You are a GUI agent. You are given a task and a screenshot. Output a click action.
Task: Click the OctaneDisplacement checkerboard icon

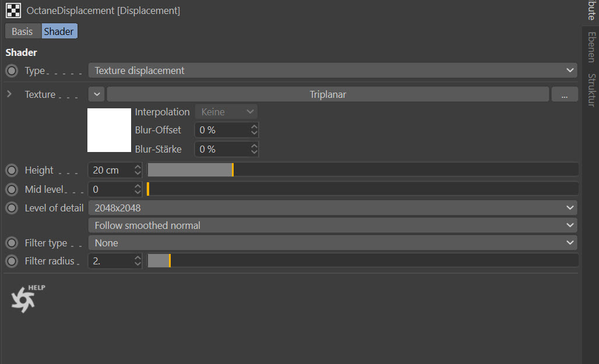coord(13,10)
